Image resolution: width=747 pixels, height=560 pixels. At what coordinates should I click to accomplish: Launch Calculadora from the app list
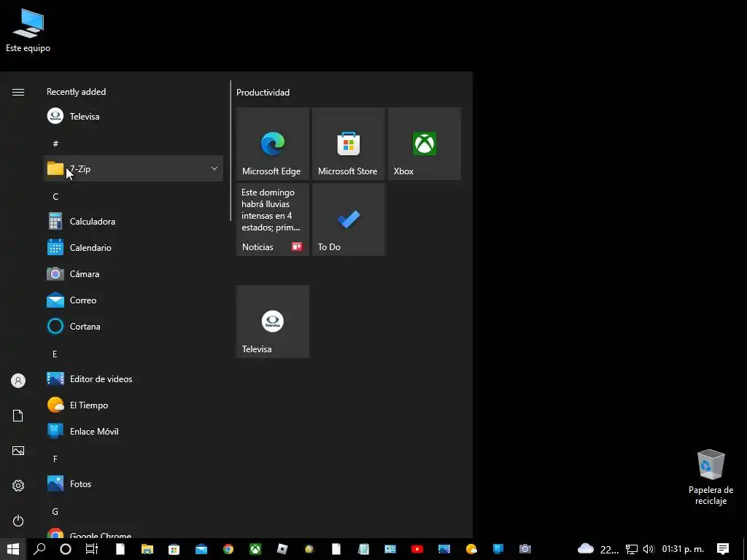coord(133,222)
